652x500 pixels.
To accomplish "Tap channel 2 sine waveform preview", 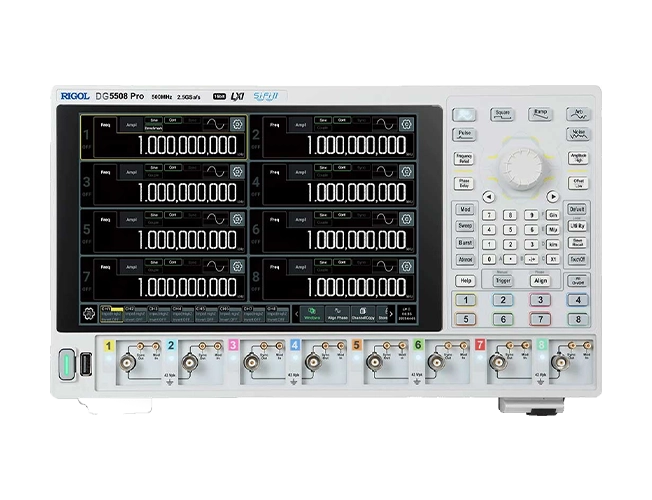I will (x=385, y=124).
